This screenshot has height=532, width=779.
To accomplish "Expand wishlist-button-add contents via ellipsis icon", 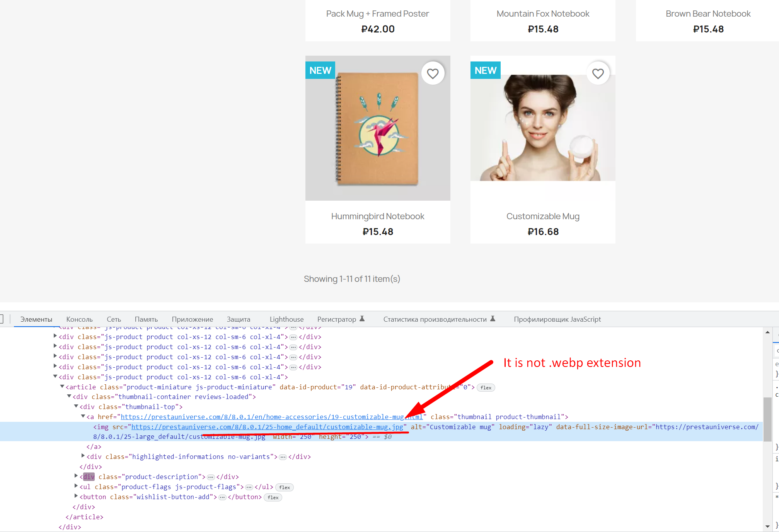I will 223,497.
